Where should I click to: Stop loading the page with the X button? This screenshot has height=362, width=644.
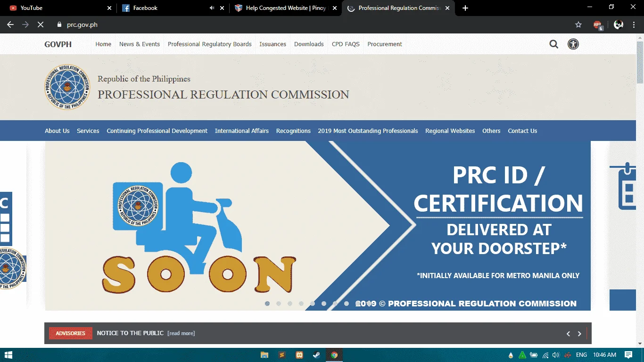coord(41,25)
